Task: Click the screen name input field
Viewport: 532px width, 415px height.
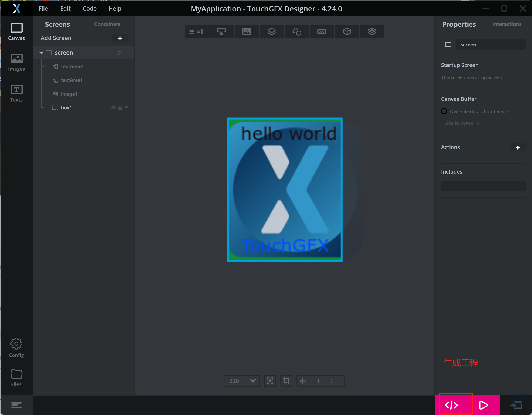Action: pos(490,45)
